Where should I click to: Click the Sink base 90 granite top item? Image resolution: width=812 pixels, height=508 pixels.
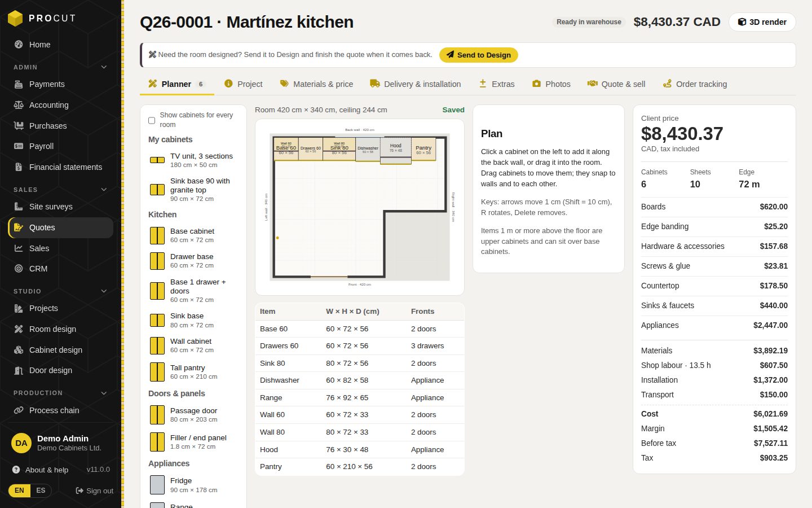pos(193,190)
